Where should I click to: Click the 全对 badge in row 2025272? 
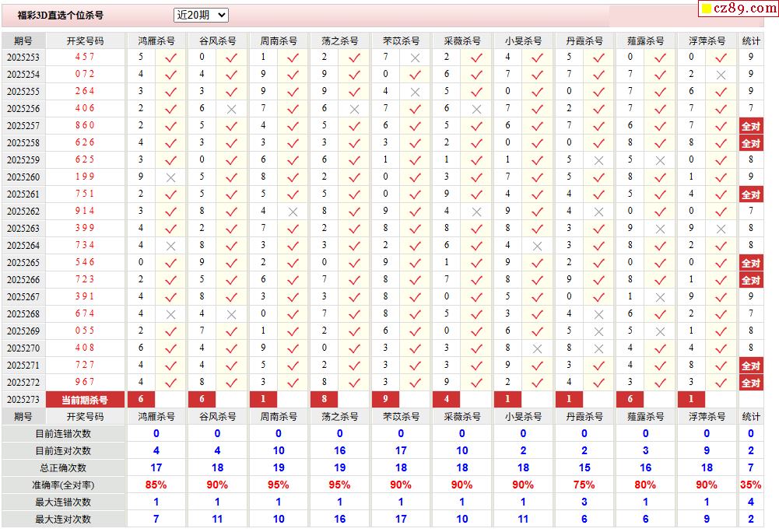750,383
